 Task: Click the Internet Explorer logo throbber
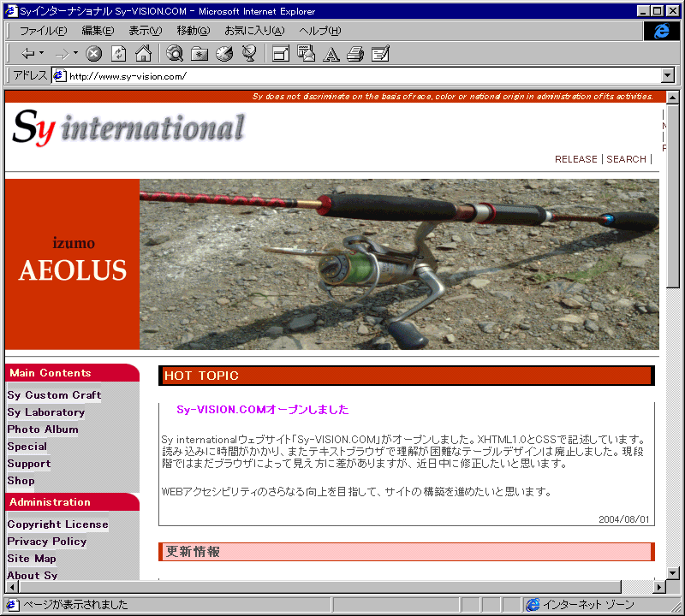coord(661,31)
